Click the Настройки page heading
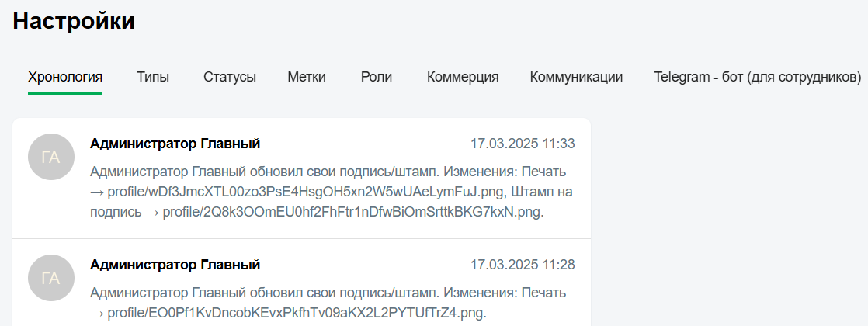 click(74, 21)
